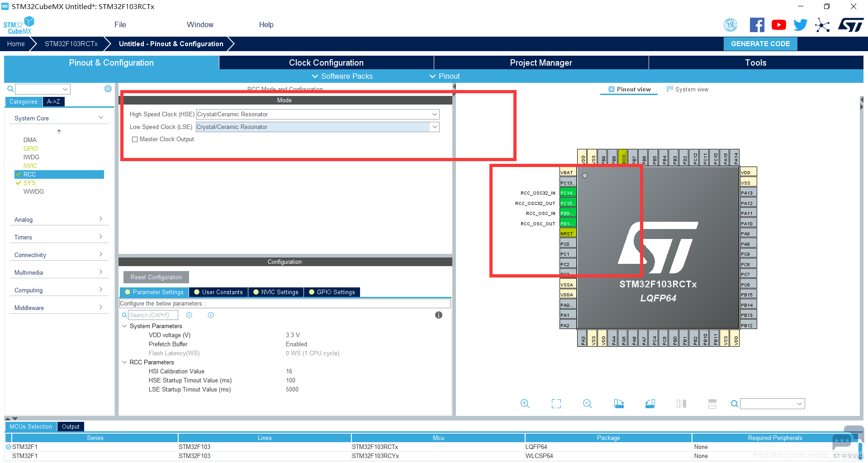Screen dimensions: 868x463
Task: Open the Help menu
Action: (x=266, y=24)
